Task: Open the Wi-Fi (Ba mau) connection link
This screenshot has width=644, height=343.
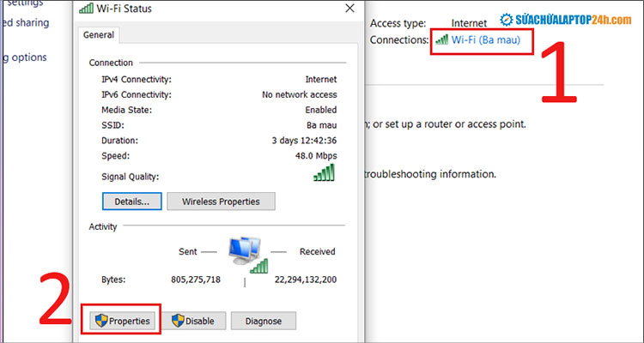Action: tap(485, 39)
